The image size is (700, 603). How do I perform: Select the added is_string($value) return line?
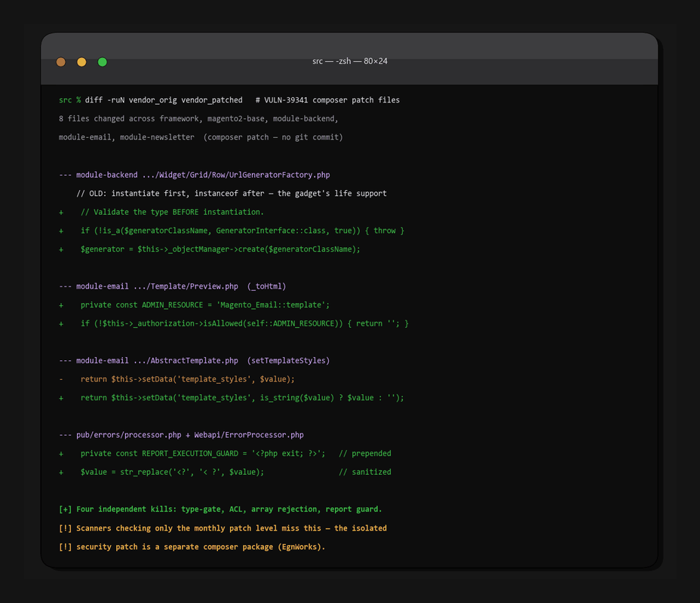(232, 398)
